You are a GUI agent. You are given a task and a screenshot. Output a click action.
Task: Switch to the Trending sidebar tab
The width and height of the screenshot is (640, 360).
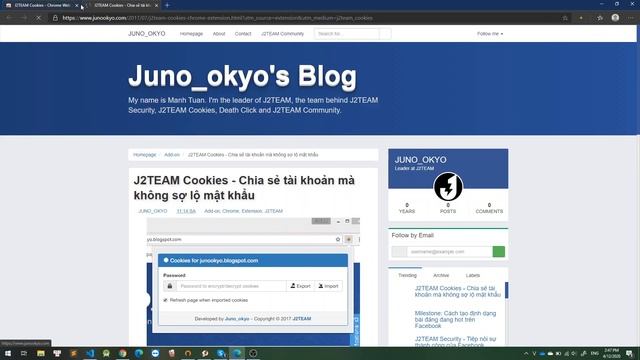pos(407,276)
